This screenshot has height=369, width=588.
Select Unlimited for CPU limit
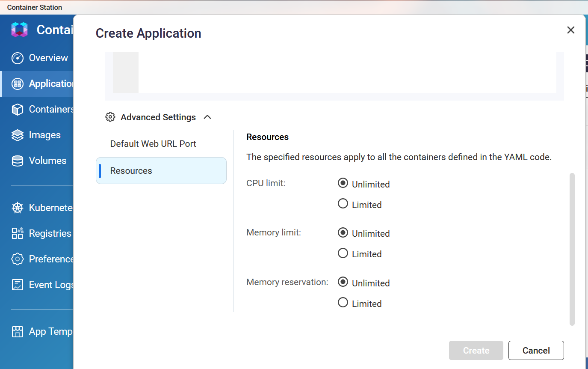click(343, 183)
